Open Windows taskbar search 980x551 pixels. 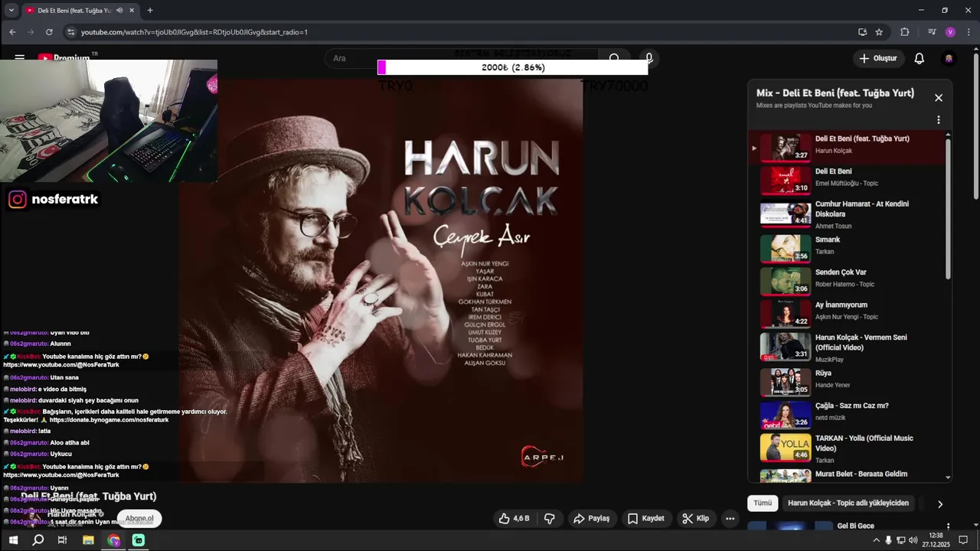[38, 540]
